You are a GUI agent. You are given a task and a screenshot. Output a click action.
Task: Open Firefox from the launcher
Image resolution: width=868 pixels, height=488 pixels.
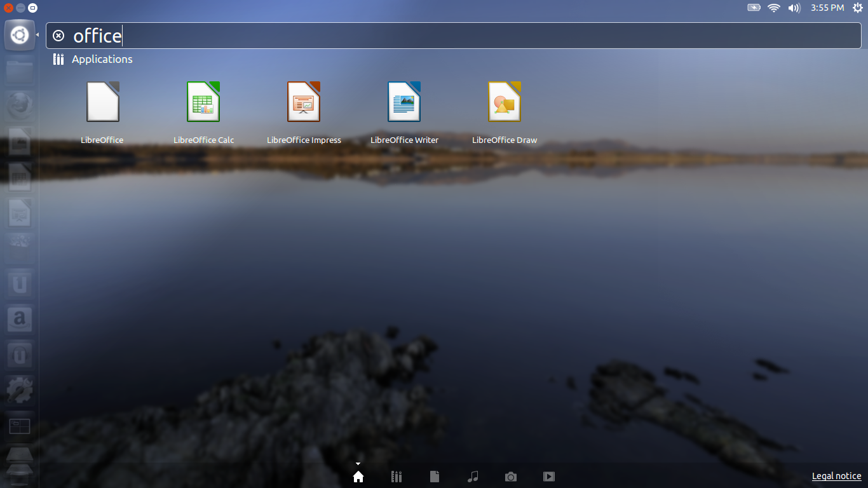click(x=20, y=105)
